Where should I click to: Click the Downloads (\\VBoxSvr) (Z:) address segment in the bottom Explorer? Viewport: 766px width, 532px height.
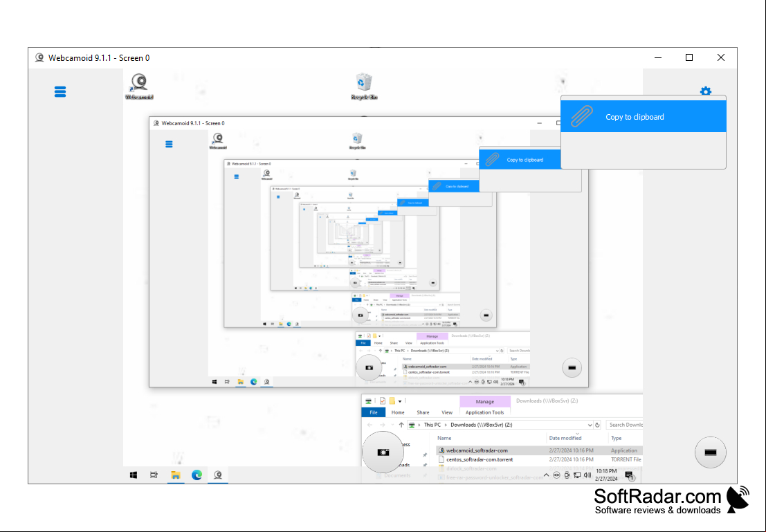click(x=481, y=425)
